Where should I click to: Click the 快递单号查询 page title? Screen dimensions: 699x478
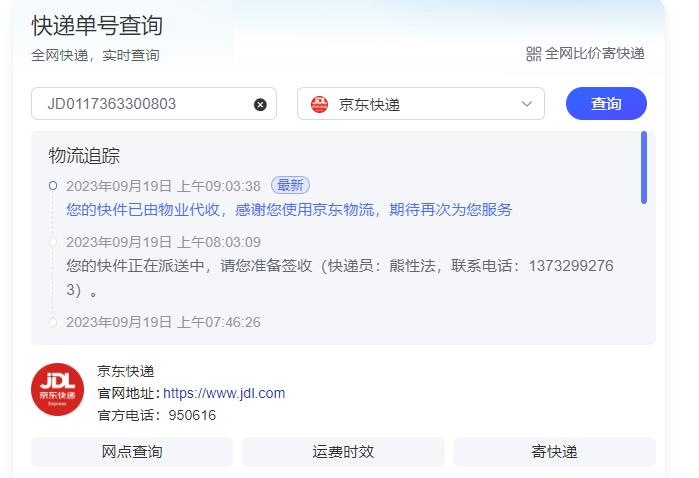point(97,25)
